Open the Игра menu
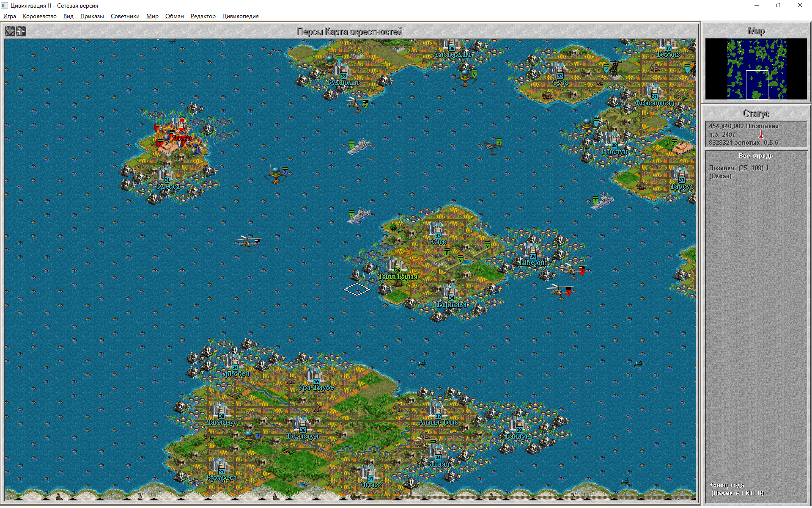The height and width of the screenshot is (508, 812). (10, 16)
